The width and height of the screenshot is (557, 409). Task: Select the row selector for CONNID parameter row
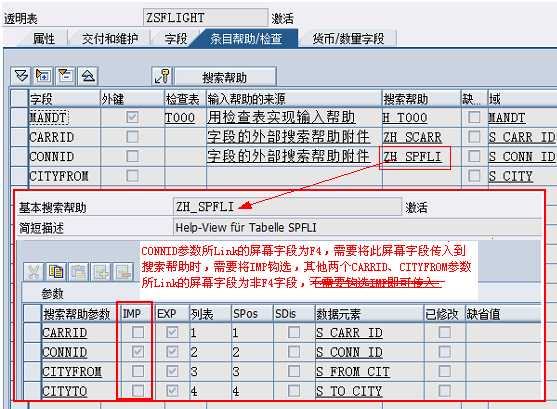point(32,352)
